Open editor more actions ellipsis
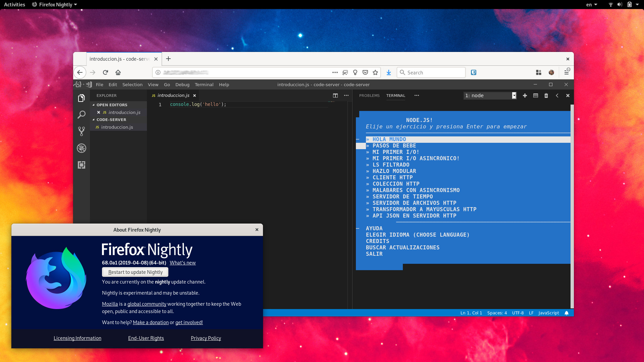 [x=346, y=96]
